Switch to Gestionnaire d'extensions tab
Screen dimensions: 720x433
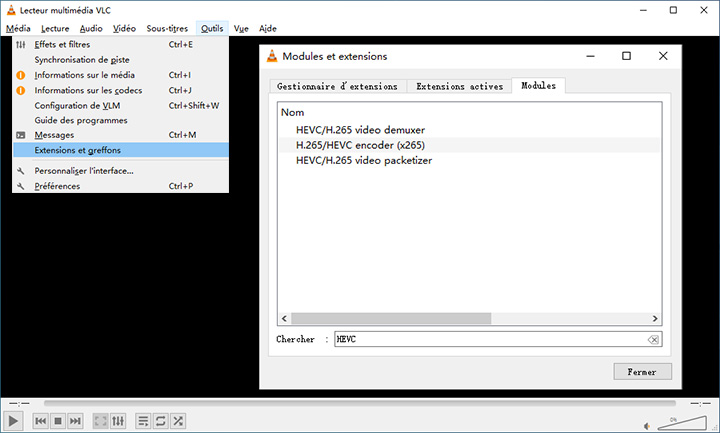pyautogui.click(x=338, y=86)
